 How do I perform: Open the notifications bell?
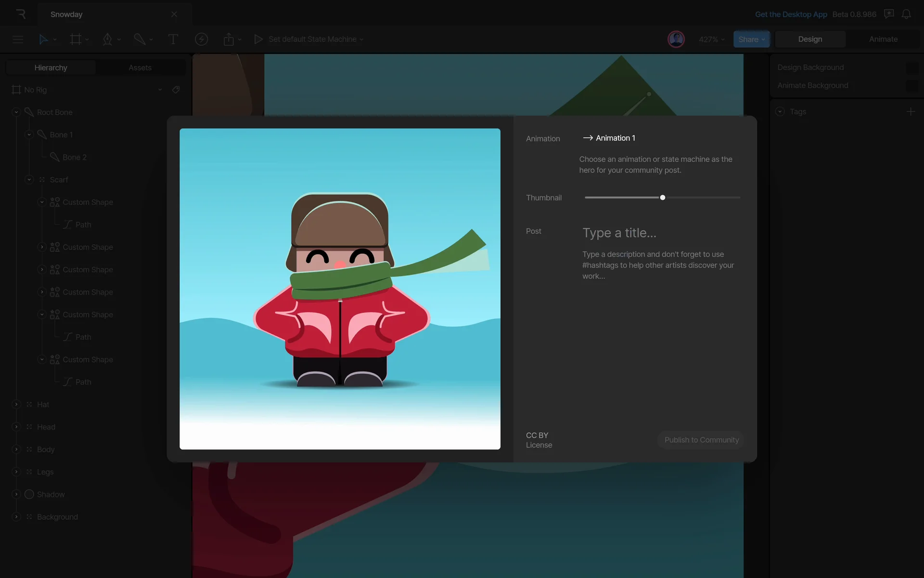(906, 14)
